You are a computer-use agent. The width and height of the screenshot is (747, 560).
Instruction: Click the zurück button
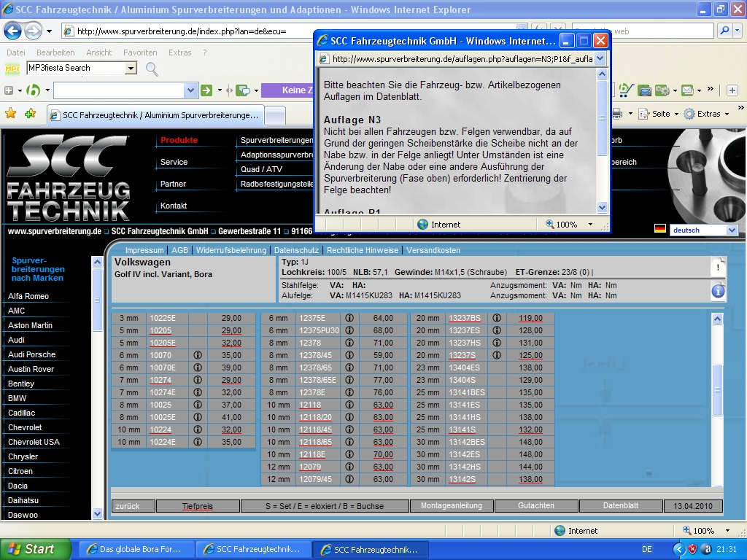tap(133, 506)
